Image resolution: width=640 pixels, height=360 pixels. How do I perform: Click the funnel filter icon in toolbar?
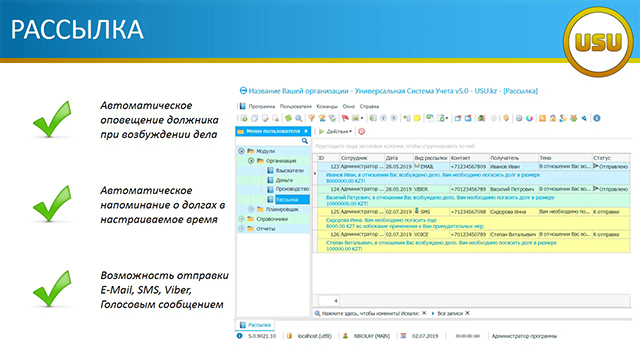[311, 118]
